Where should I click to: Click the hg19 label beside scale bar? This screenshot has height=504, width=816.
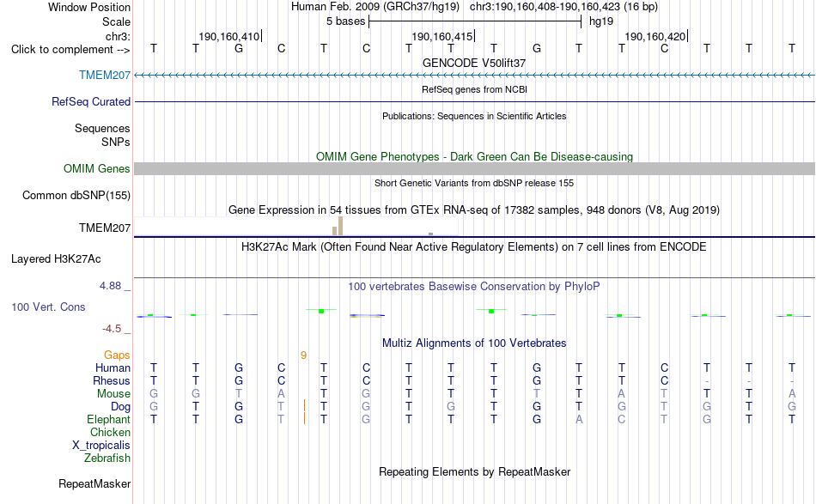(x=601, y=21)
